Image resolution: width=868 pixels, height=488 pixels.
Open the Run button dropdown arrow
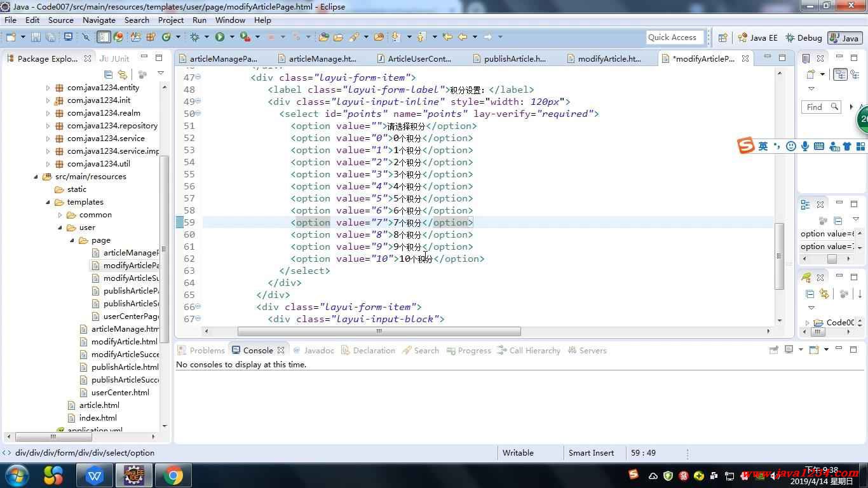pos(232,37)
